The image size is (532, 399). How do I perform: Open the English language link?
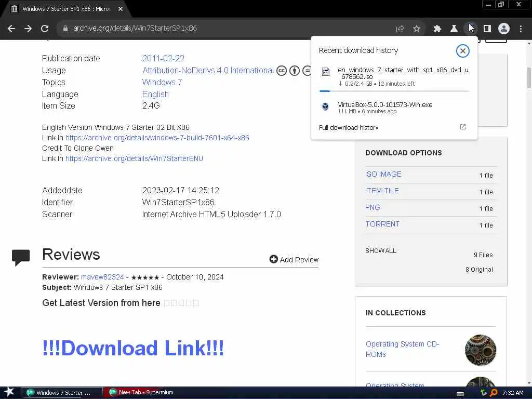coord(155,95)
